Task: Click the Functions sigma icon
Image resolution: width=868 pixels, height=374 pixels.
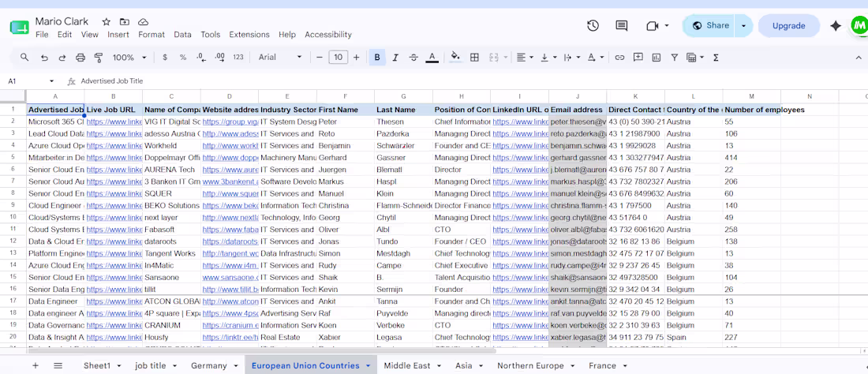Action: 716,57
